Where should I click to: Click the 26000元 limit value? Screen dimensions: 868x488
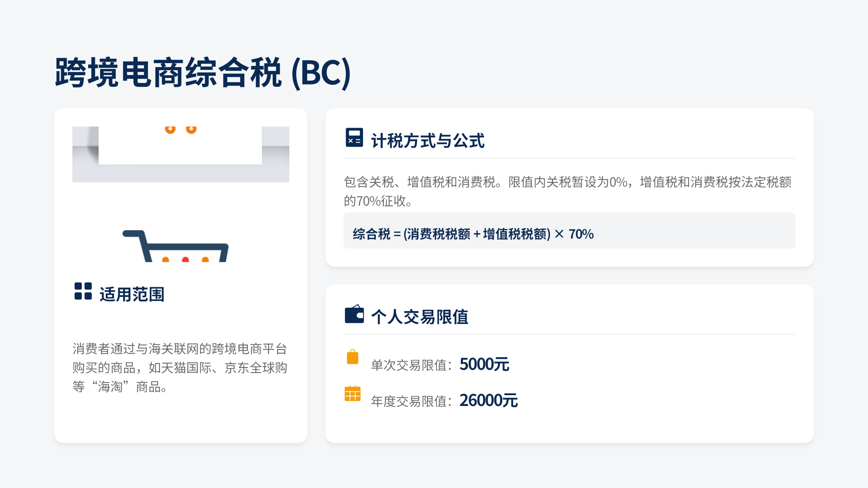[488, 400]
